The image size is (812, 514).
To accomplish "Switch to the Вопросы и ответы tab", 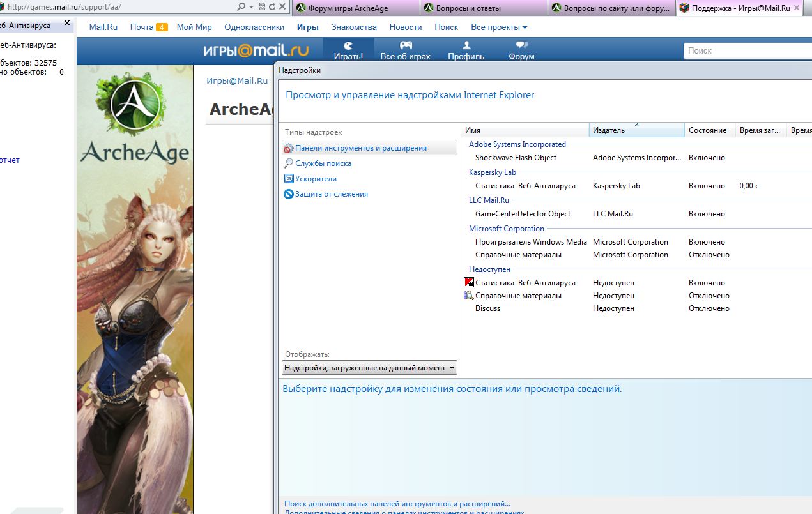I will pyautogui.click(x=484, y=8).
